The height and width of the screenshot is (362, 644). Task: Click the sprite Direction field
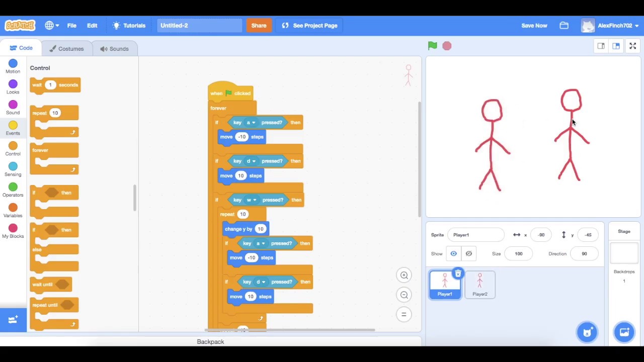584,253
